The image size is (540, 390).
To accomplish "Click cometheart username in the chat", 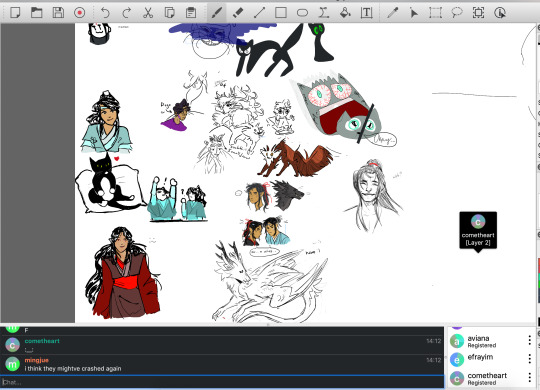I will coord(42,341).
